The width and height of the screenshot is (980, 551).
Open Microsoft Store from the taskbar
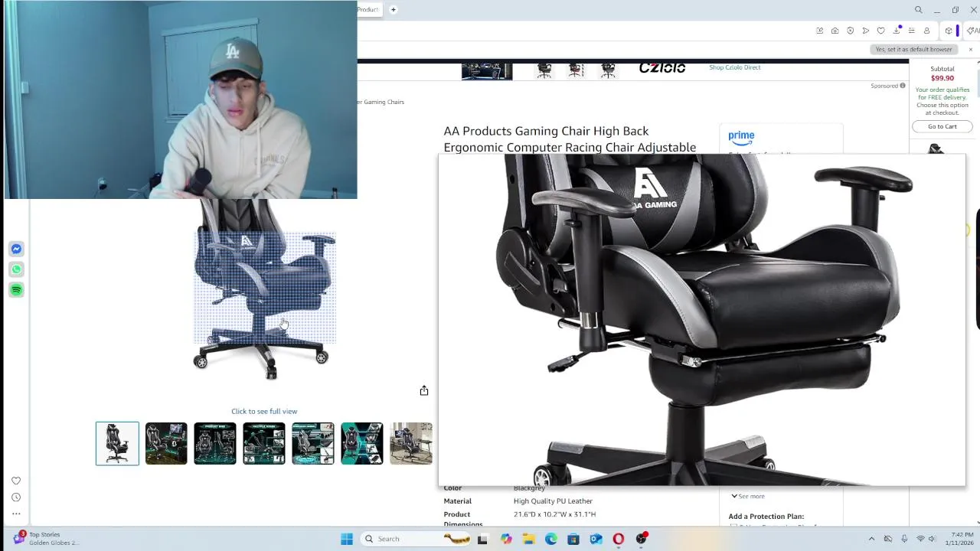[573, 539]
